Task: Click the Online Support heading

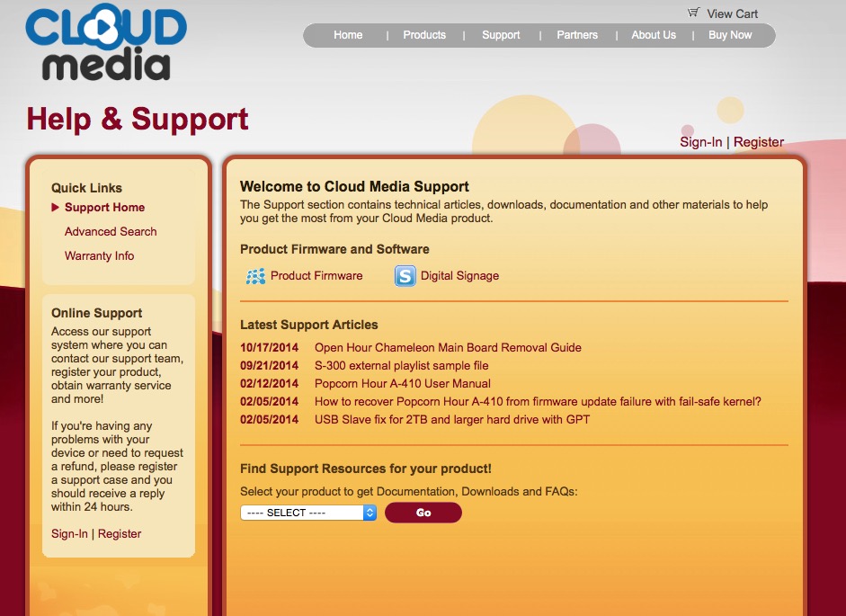Action: [96, 313]
